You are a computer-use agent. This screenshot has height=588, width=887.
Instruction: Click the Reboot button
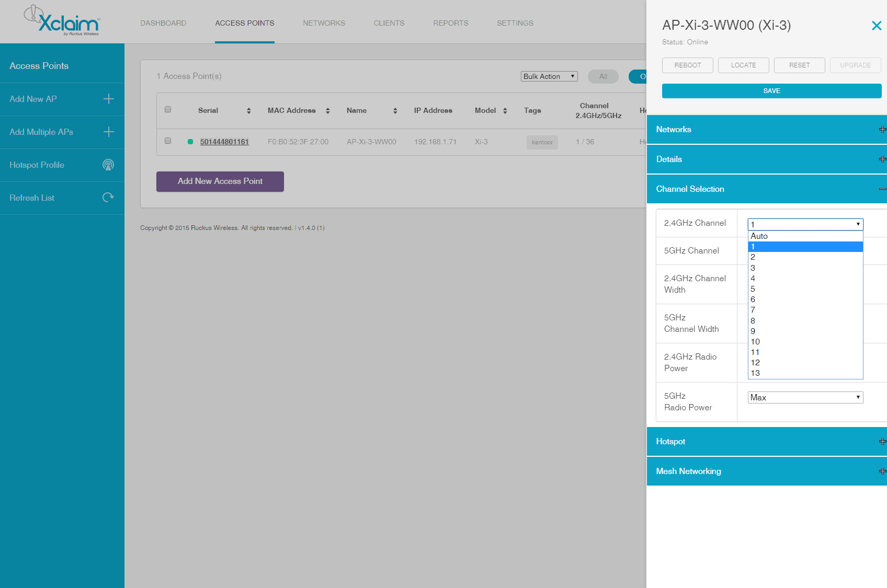click(688, 65)
